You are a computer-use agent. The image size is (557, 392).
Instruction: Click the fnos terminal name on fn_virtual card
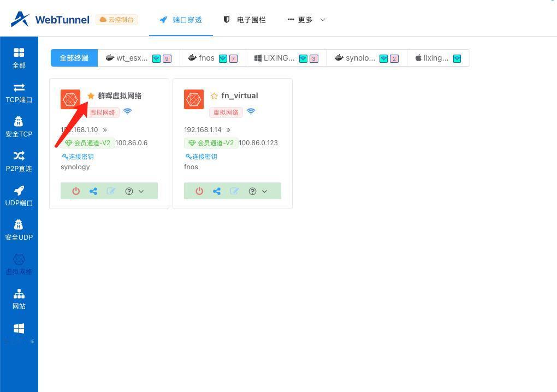pyautogui.click(x=191, y=167)
